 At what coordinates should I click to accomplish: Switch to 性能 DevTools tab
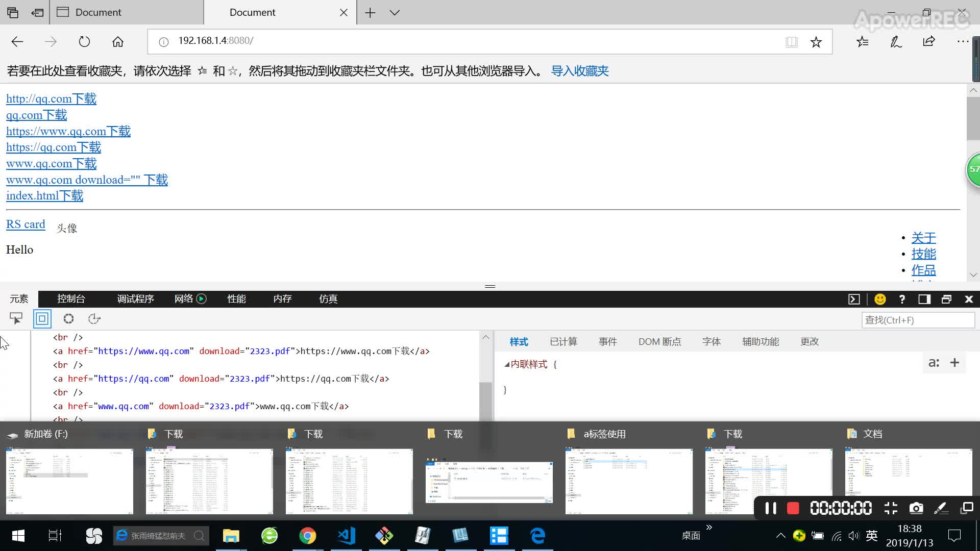pos(236,299)
